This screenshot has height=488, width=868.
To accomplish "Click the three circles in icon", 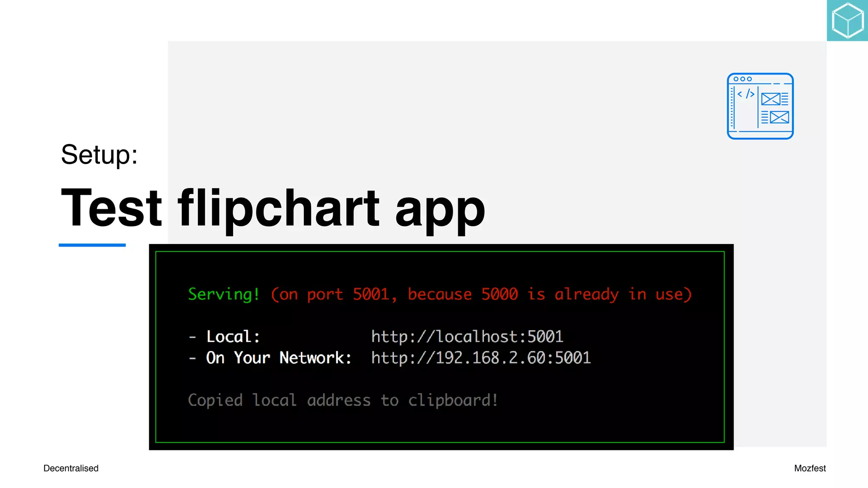I will [x=743, y=79].
